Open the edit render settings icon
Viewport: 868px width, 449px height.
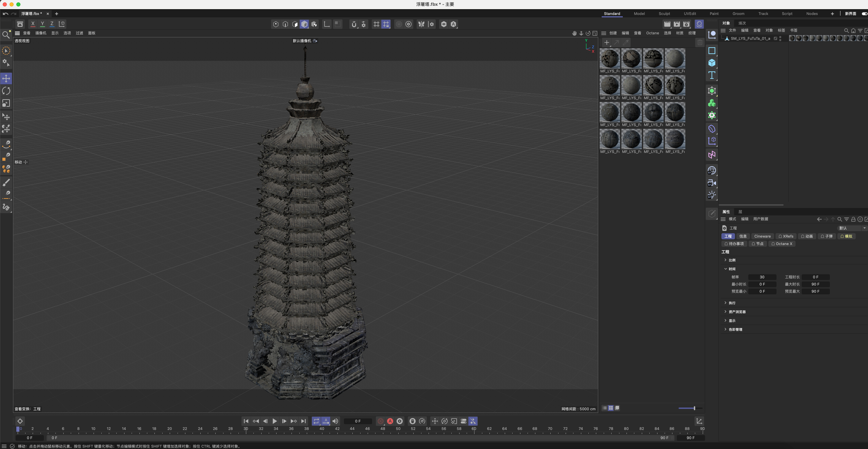pyautogui.click(x=686, y=24)
